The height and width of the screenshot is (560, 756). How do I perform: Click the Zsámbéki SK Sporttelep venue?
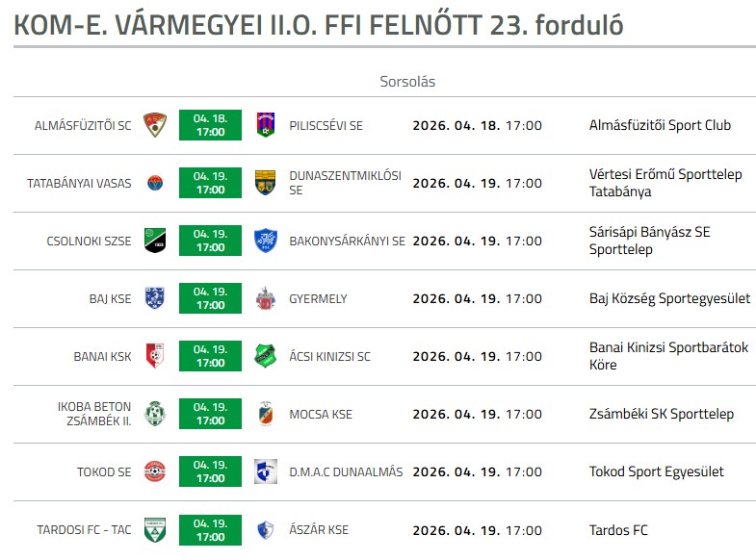pyautogui.click(x=661, y=414)
